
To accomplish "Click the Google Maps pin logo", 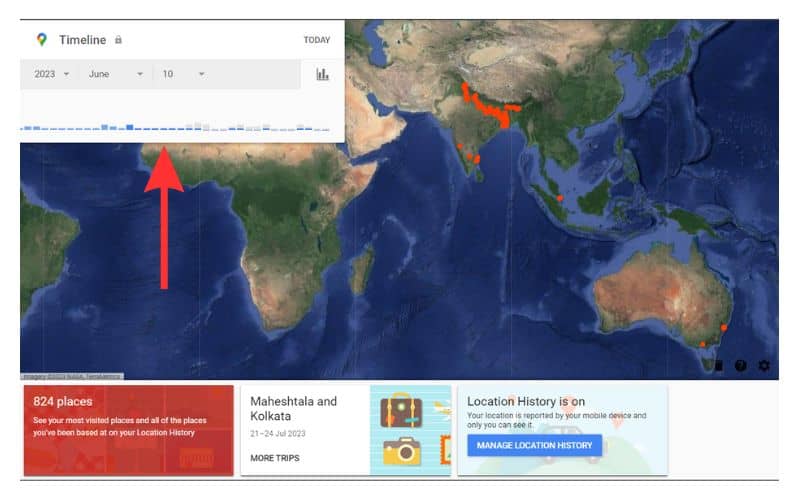I will (x=41, y=40).
